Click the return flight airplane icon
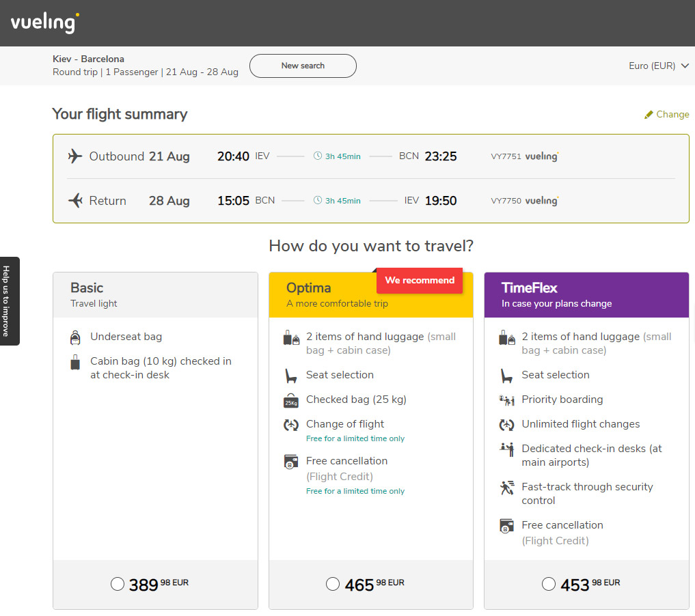This screenshot has width=695, height=616. point(75,201)
